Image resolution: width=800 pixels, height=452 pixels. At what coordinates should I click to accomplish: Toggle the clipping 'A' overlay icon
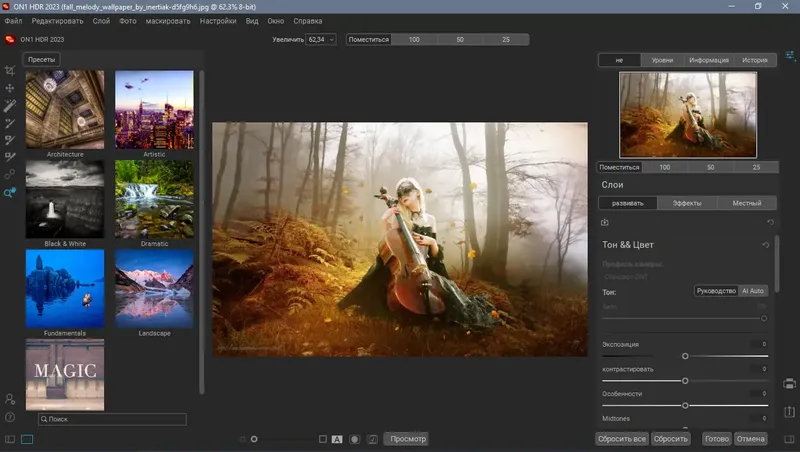click(x=337, y=439)
